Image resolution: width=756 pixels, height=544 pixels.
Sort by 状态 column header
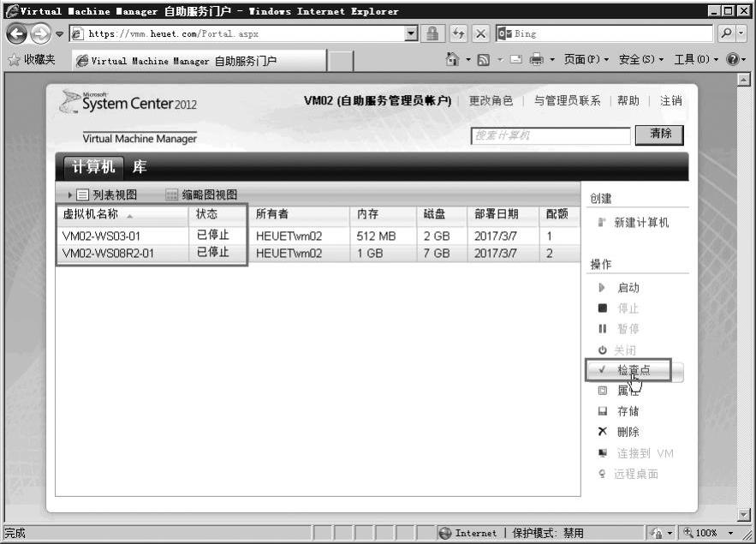217,214
